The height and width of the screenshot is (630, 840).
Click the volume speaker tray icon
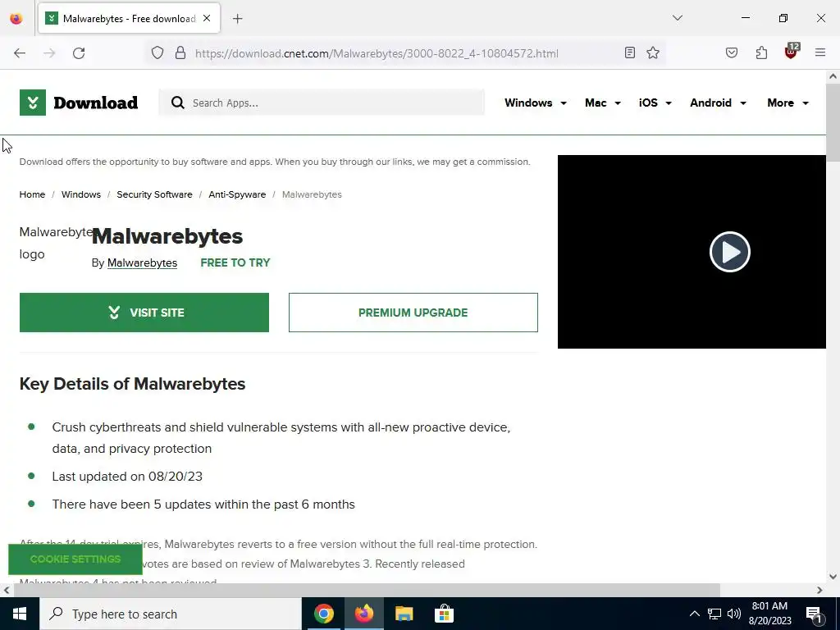click(734, 614)
